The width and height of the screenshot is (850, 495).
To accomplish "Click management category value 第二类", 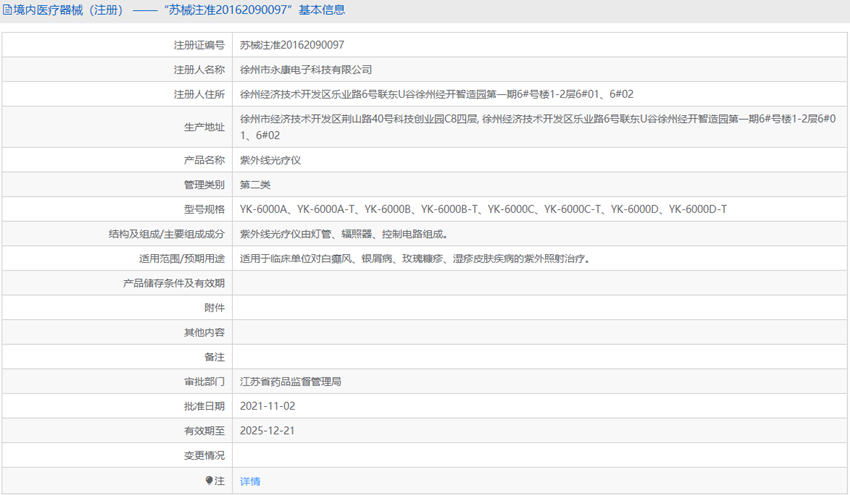I will (255, 184).
